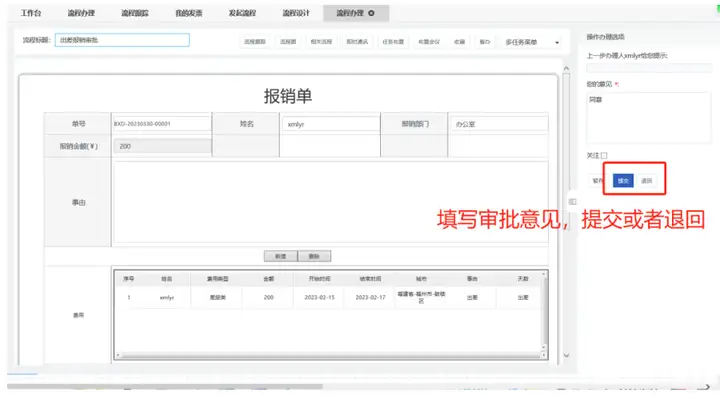720x396 pixels.
Task: Focus the 您的意见 text area
Action: point(648,118)
